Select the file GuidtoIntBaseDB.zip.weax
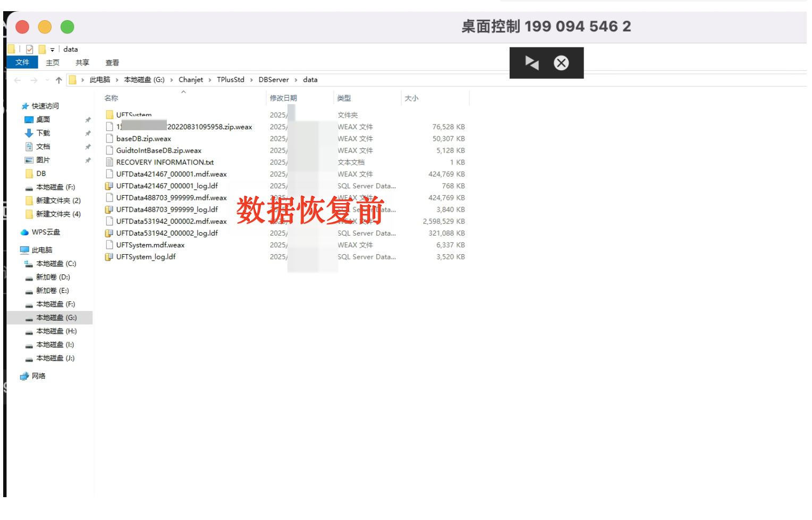This screenshot has width=812, height=520. tap(159, 150)
